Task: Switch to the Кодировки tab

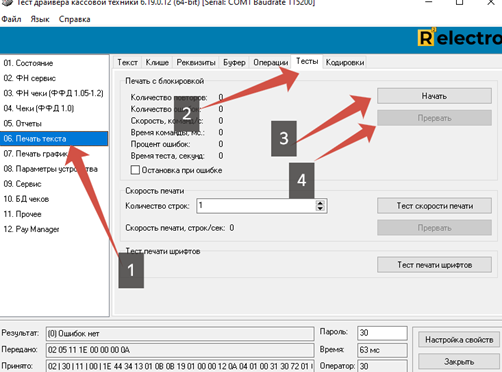Action: pyautogui.click(x=345, y=62)
